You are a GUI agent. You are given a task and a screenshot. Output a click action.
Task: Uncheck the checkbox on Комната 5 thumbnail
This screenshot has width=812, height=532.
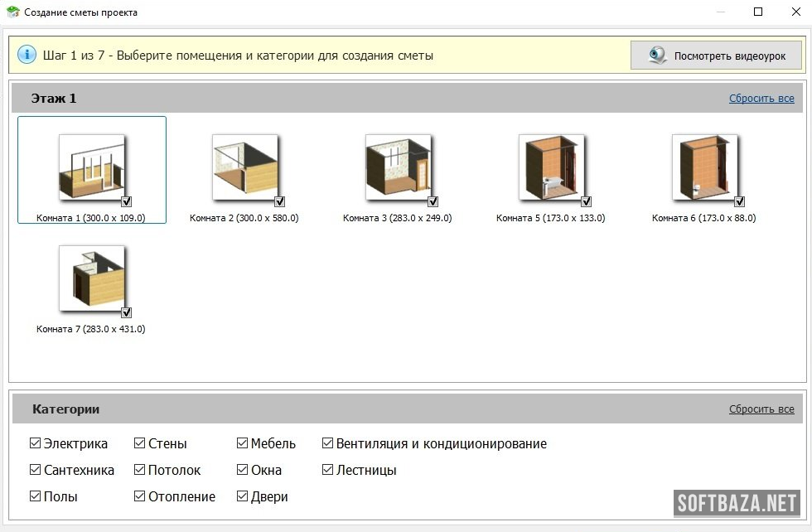587,201
